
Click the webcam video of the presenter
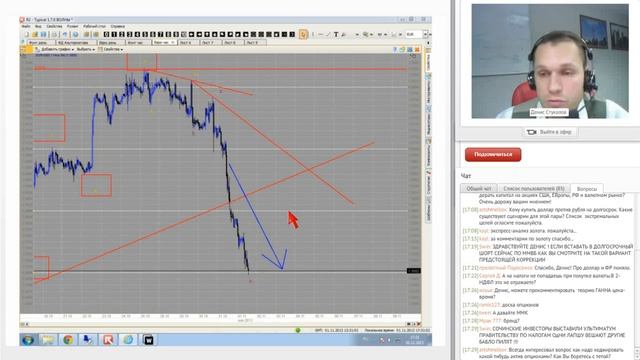550,61
